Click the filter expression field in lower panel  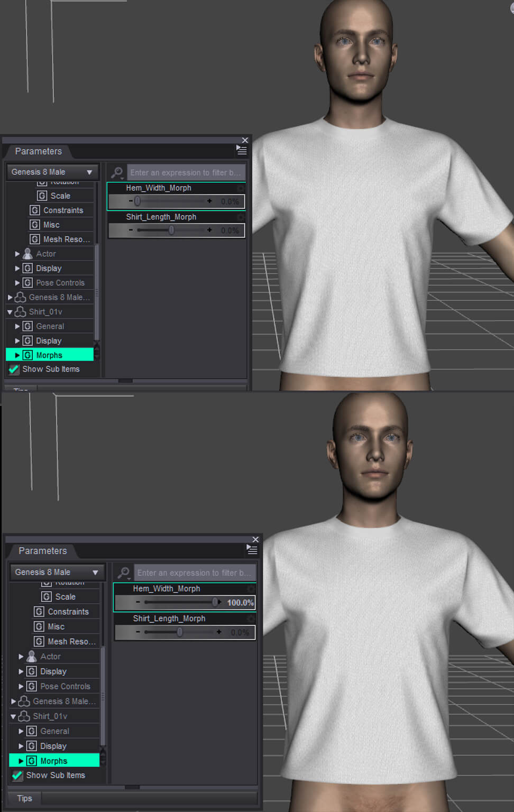coord(195,573)
